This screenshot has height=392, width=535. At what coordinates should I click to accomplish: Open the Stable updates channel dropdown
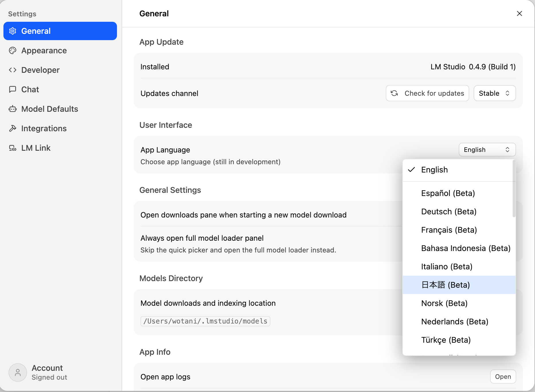[495, 93]
